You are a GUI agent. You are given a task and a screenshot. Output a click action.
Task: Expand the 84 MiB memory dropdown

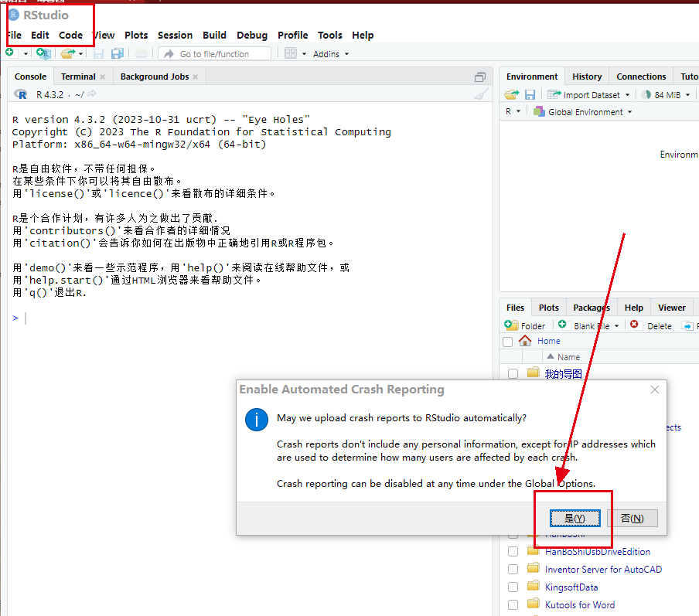(x=688, y=94)
